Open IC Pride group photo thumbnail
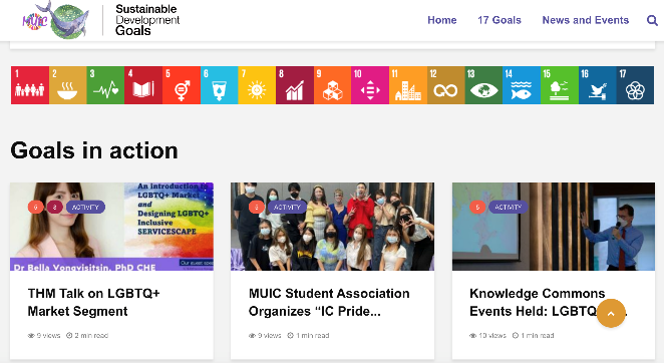The height and width of the screenshot is (363, 664). 332,227
